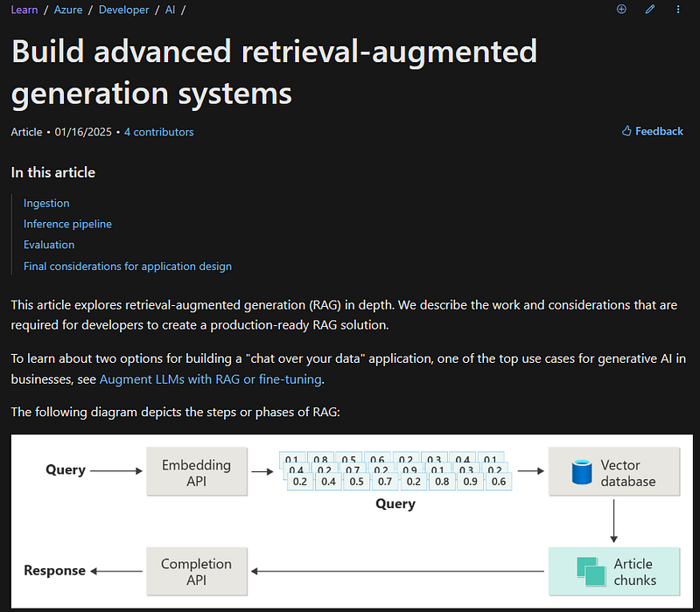Click the Embedding API box in diagram
This screenshot has height=612, width=700.
(x=197, y=471)
